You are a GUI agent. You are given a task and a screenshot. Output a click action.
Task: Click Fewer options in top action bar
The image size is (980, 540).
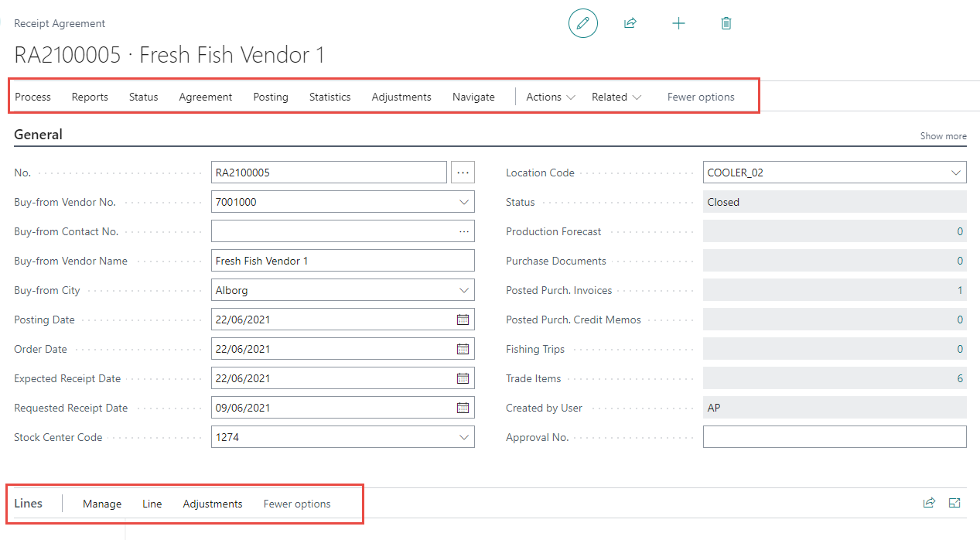(x=701, y=97)
